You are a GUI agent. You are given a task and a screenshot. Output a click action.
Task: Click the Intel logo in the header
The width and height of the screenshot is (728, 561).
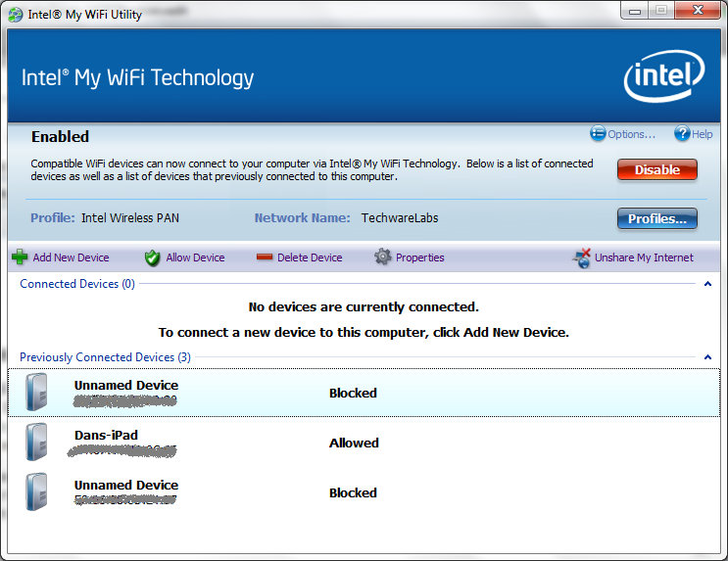[664, 76]
